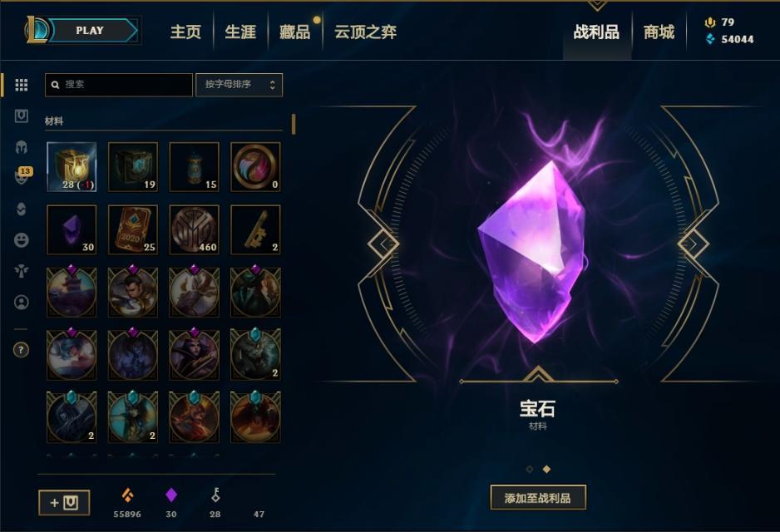Open the ward skins category icon

pos(22,272)
